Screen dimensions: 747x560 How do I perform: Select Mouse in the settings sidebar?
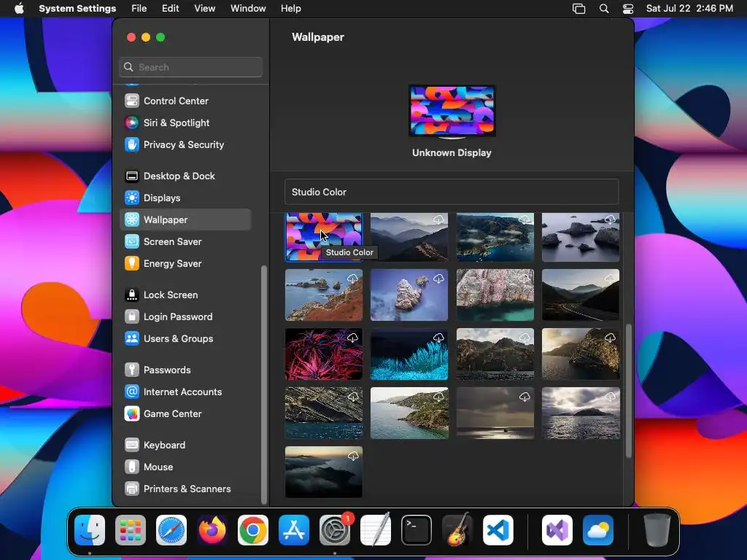pyautogui.click(x=185, y=467)
